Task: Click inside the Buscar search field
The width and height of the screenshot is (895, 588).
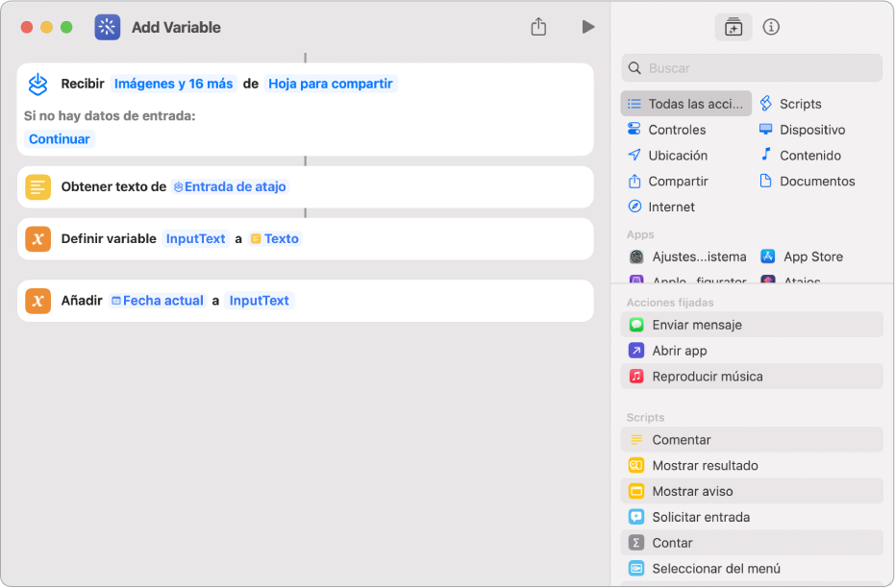Action: (752, 68)
